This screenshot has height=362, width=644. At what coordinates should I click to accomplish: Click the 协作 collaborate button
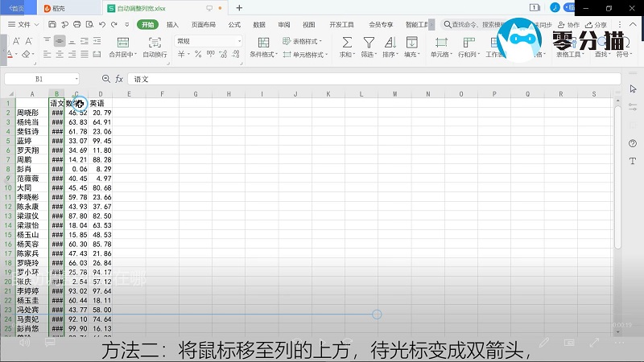569,25
